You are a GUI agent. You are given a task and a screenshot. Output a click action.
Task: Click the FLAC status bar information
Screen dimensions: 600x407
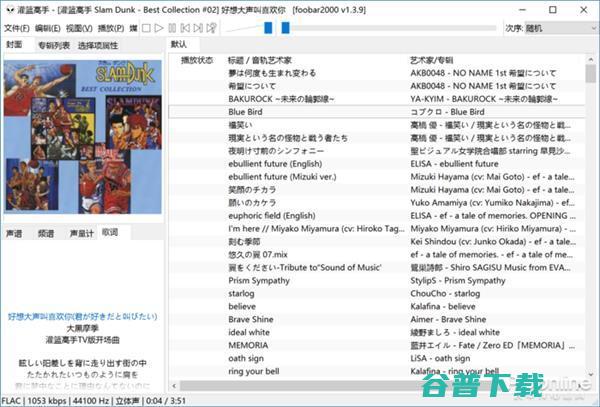pyautogui.click(x=94, y=401)
